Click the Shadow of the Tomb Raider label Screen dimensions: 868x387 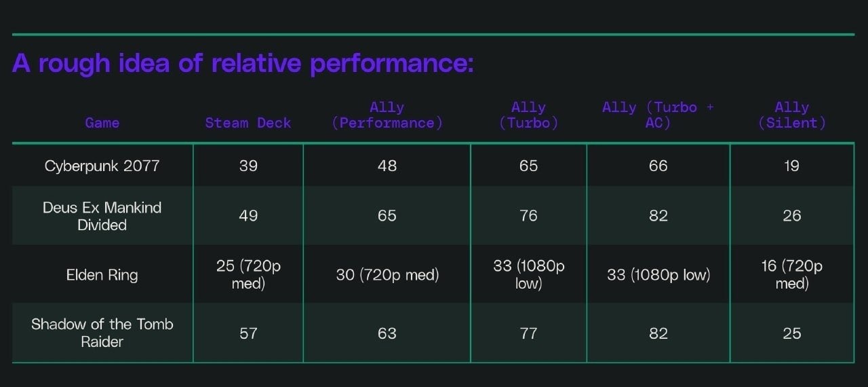coord(102,333)
